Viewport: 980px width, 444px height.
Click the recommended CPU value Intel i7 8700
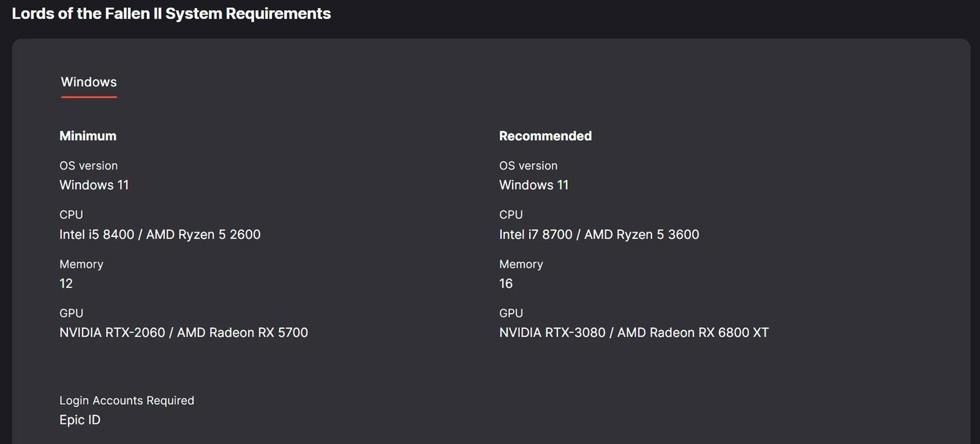click(536, 235)
